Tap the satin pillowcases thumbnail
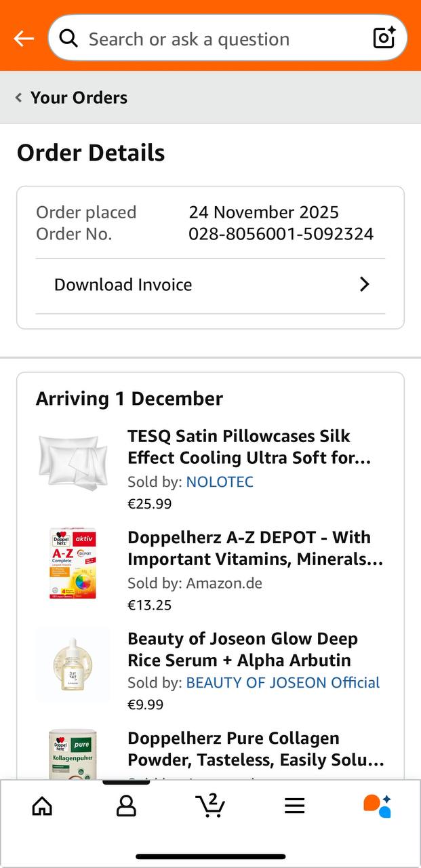Screen dimensions: 421x868 click(73, 461)
